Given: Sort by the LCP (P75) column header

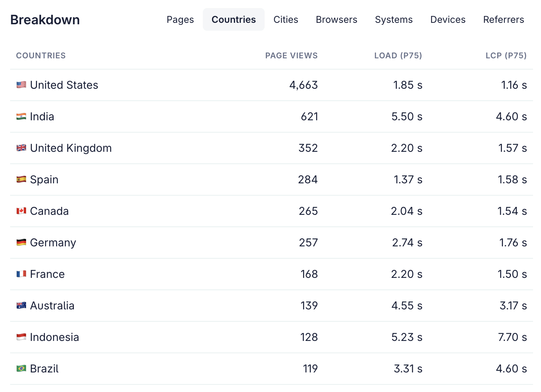Looking at the screenshot, I should coord(506,55).
